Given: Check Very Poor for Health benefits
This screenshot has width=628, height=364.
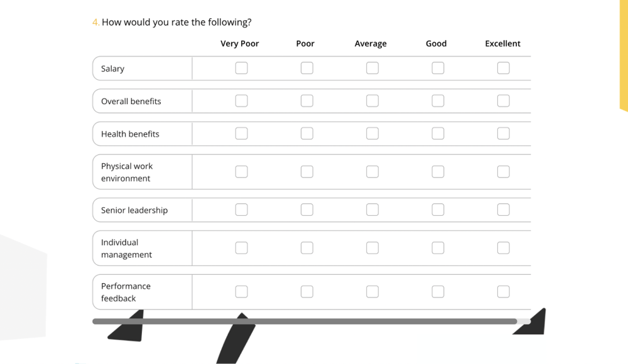Looking at the screenshot, I should tap(241, 133).
